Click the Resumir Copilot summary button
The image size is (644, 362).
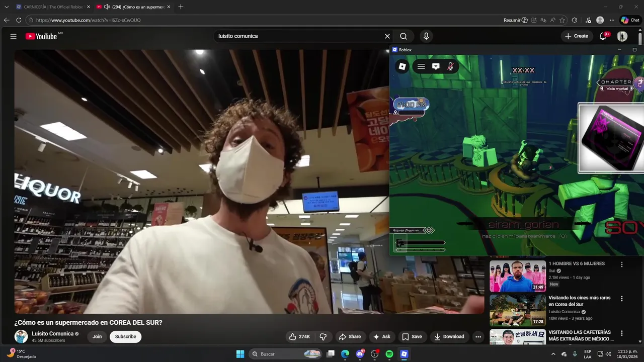click(516, 20)
